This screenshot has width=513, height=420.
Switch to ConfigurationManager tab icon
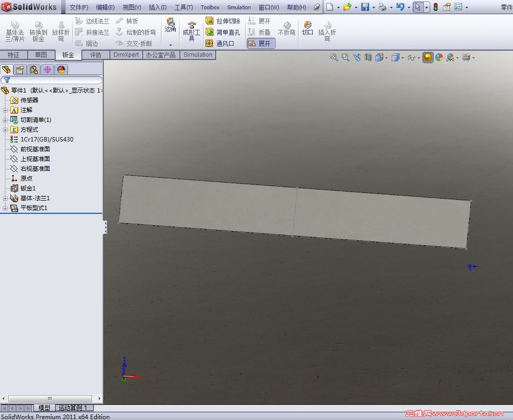point(34,70)
